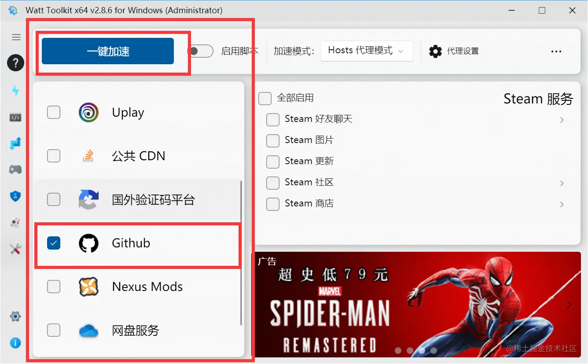Viewport: 588px width, 364px height.
Task: Check the Steam 社区 checkbox
Action: pyautogui.click(x=273, y=183)
